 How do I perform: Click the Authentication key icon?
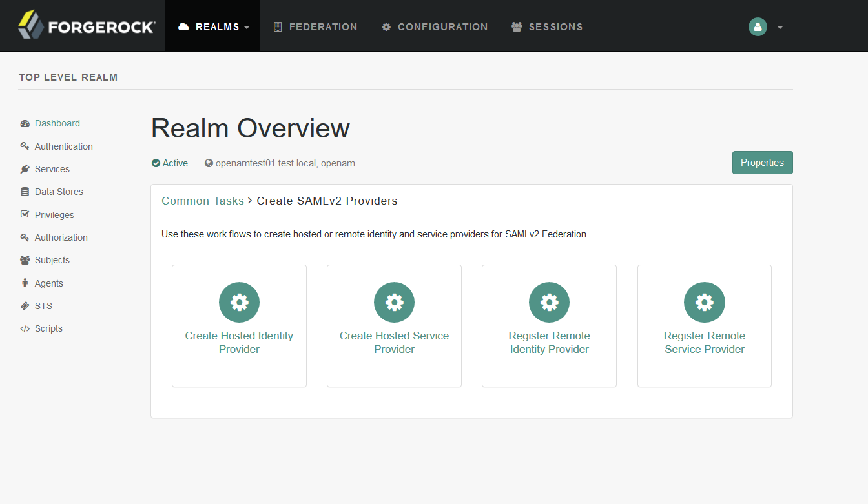pos(25,146)
